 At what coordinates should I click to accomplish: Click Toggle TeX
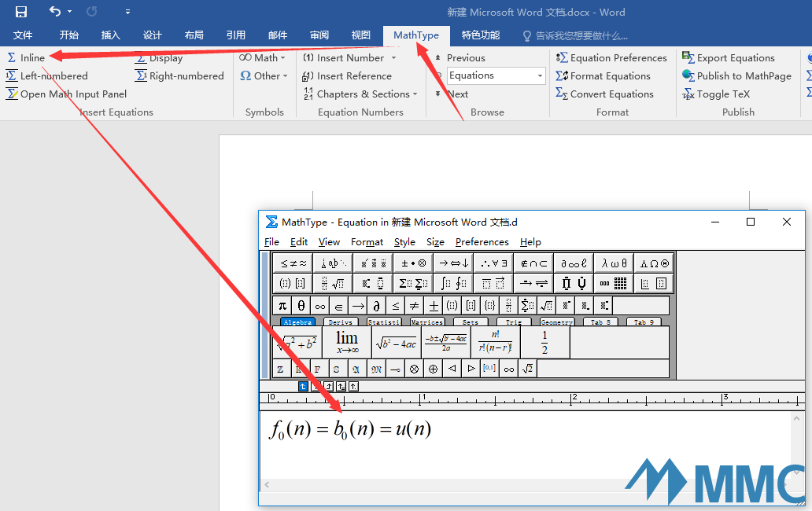(x=716, y=94)
